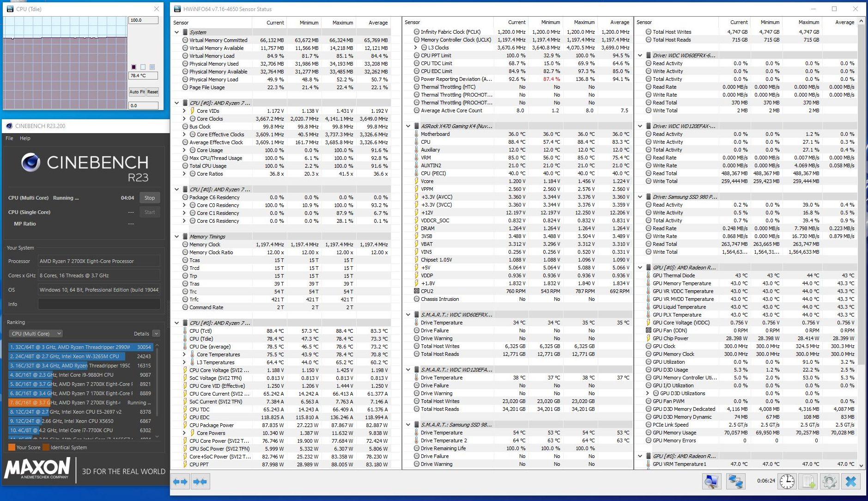This screenshot has width=868, height=501.
Task: Collapse the ASRock X470 Gaming K4 group
Action: point(408,126)
